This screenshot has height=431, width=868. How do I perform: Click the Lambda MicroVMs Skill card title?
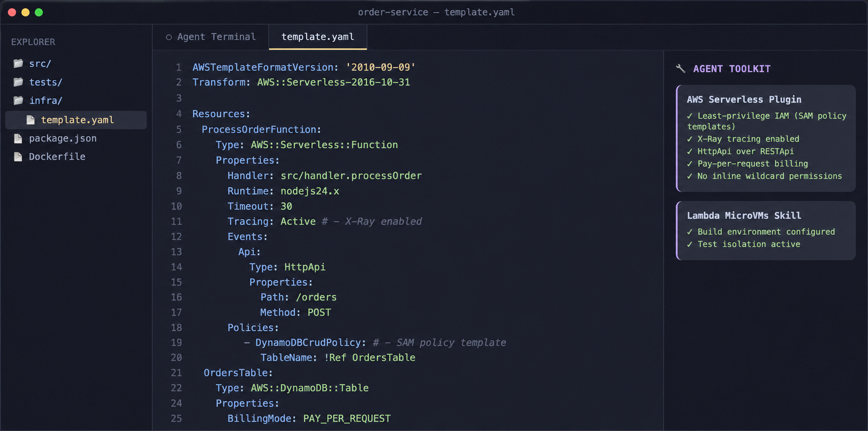pos(744,216)
